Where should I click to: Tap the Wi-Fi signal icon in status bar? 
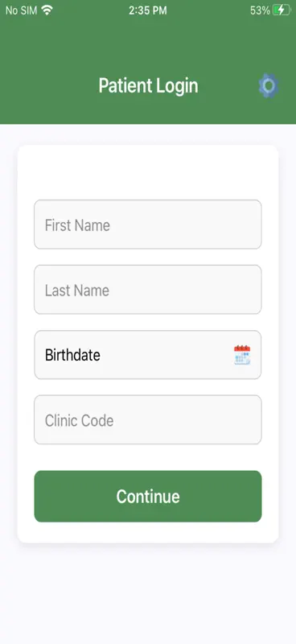pos(47,10)
